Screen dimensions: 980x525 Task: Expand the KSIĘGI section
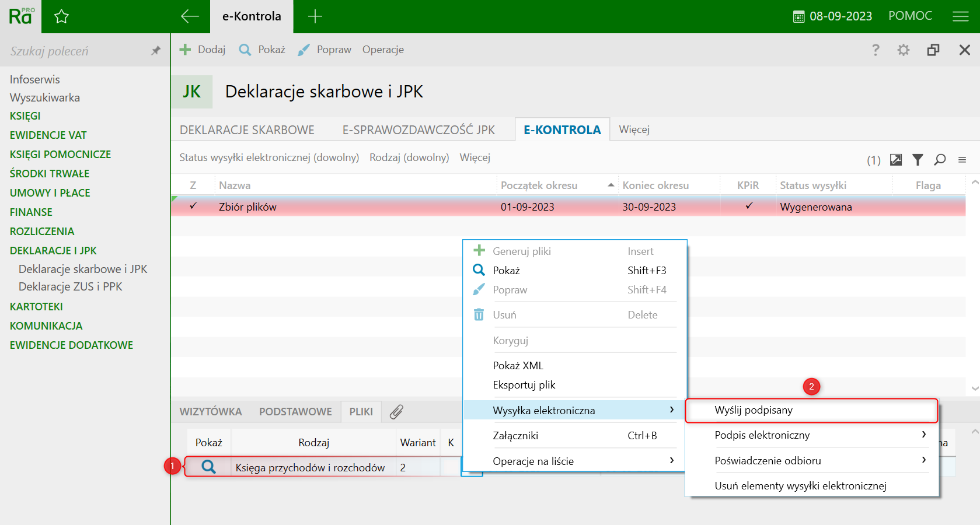point(25,116)
